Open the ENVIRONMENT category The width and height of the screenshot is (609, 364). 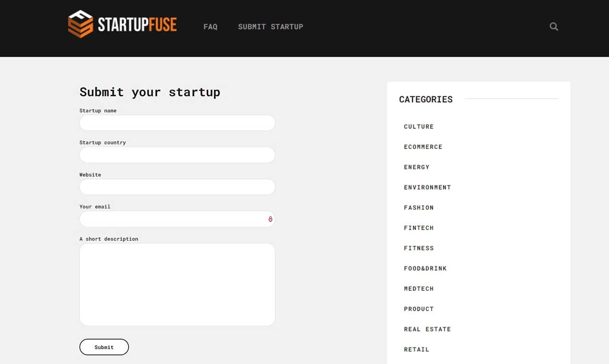(427, 187)
